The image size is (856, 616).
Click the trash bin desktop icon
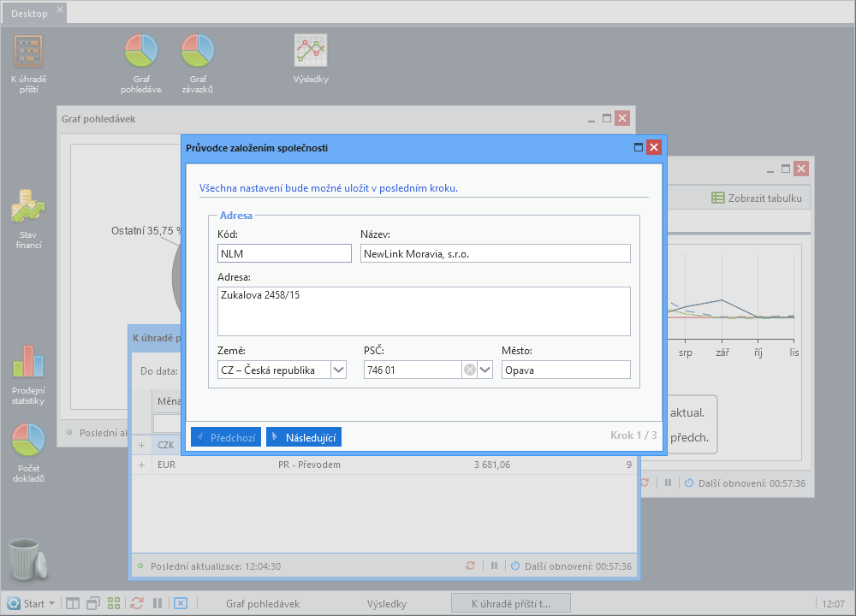coord(28,559)
